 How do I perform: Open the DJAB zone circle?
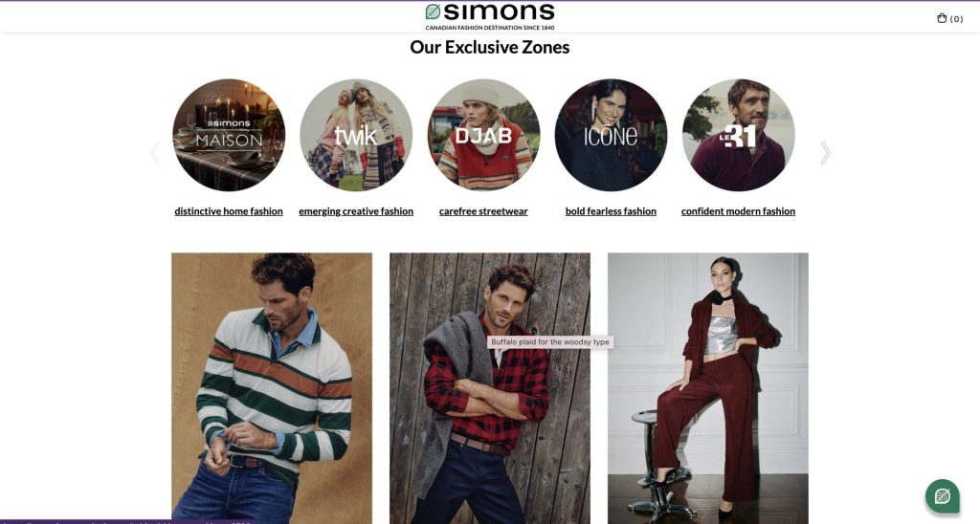483,135
